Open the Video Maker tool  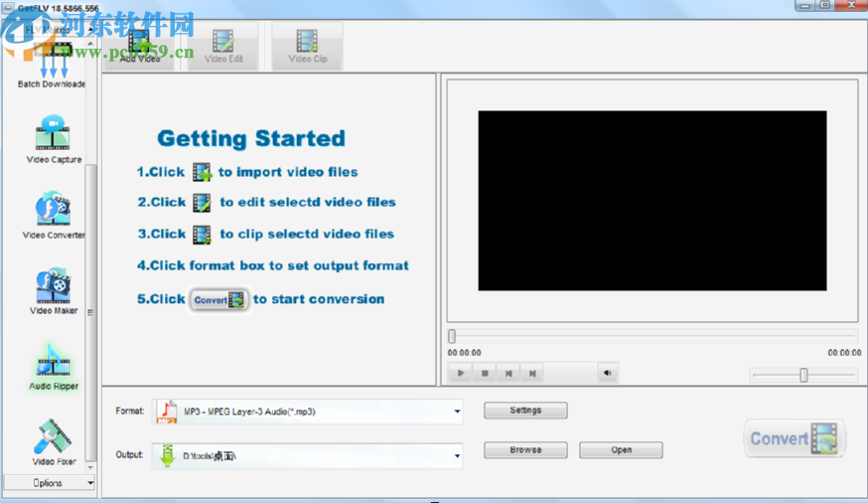click(x=54, y=291)
